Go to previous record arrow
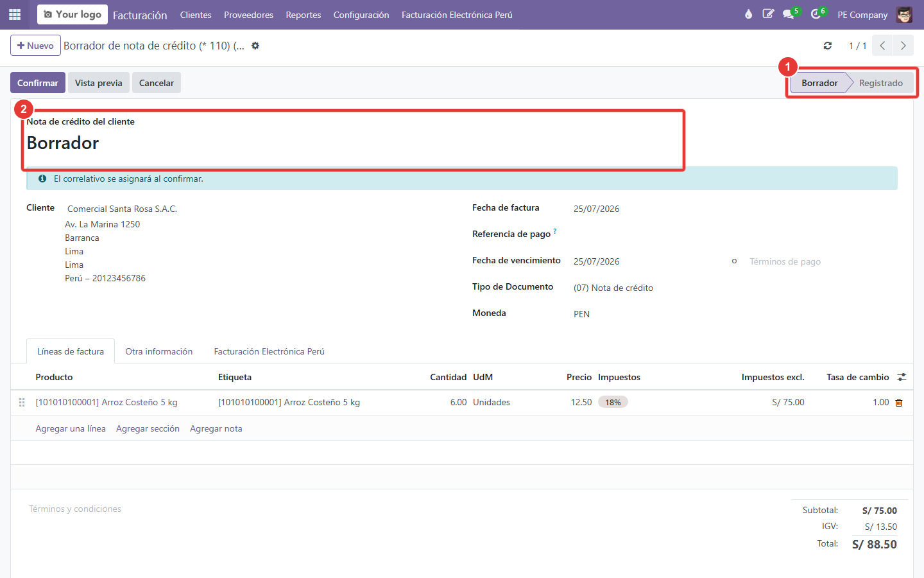Viewport: 924px width, 578px height. (x=882, y=46)
